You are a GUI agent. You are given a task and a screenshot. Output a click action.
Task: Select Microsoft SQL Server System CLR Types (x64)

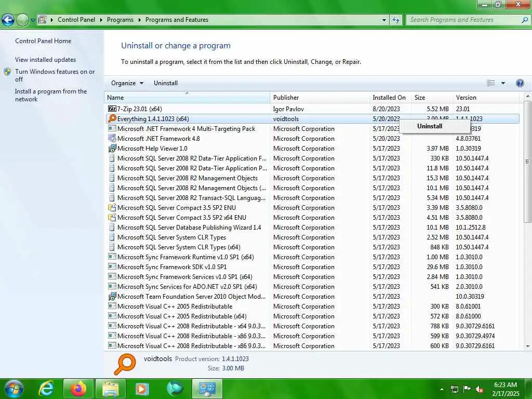[x=313, y=247]
